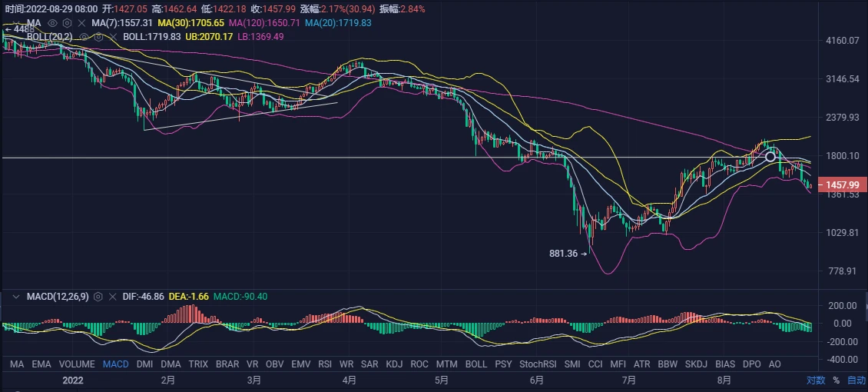This screenshot has width=868, height=392.
Task: Click the 2022 year axis label
Action: click(72, 380)
